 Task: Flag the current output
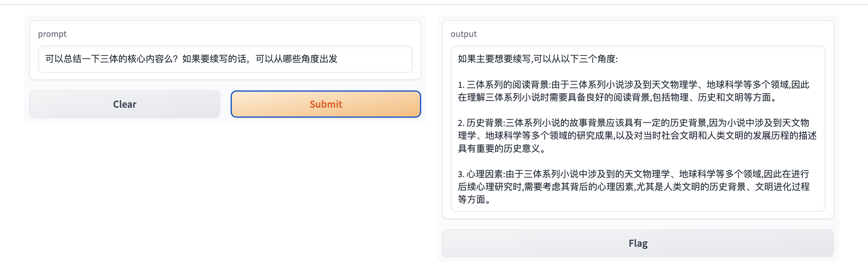click(x=637, y=243)
